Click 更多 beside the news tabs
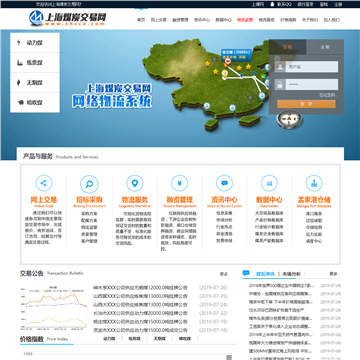Screen dimensions: 360x360 pyautogui.click(x=334, y=274)
